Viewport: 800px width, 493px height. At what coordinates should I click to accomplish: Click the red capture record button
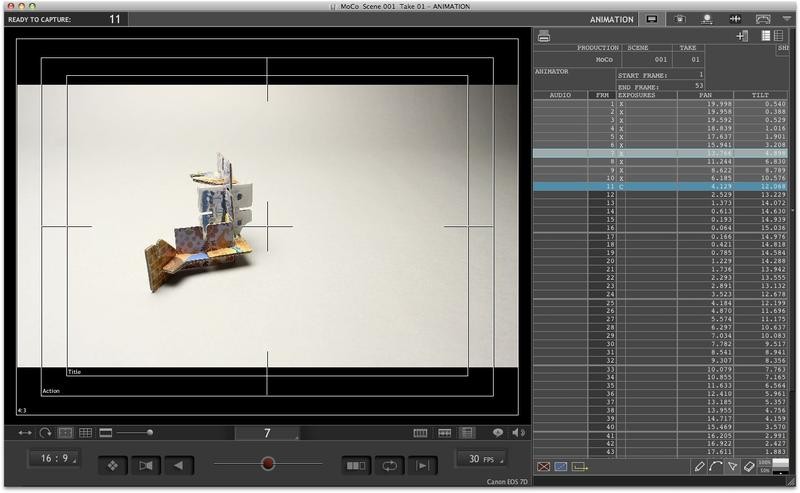point(267,464)
